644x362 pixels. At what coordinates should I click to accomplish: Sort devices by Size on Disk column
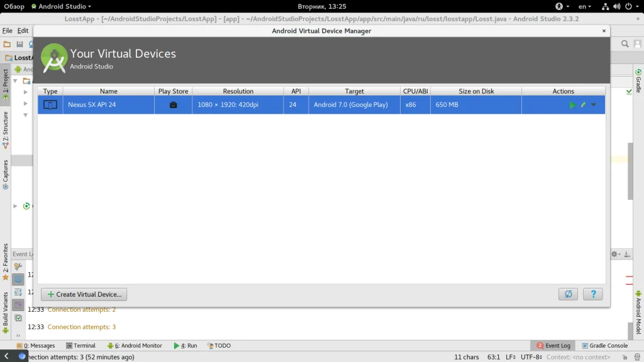(476, 91)
